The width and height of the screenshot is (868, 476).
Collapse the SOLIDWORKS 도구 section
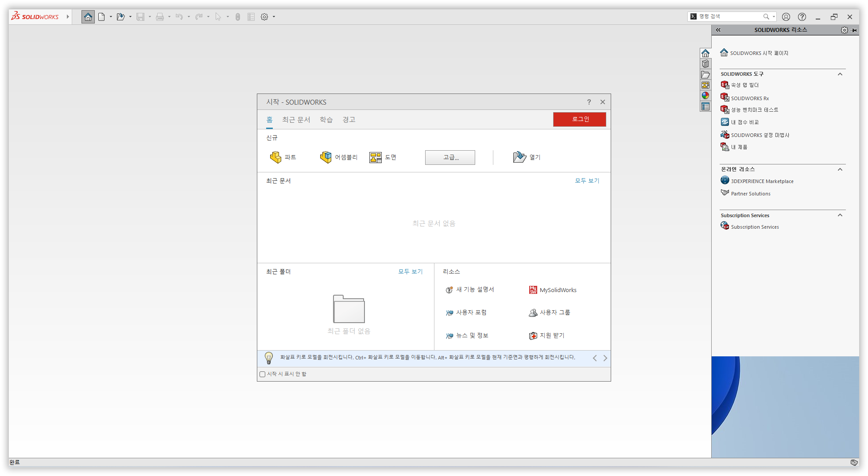click(x=840, y=74)
